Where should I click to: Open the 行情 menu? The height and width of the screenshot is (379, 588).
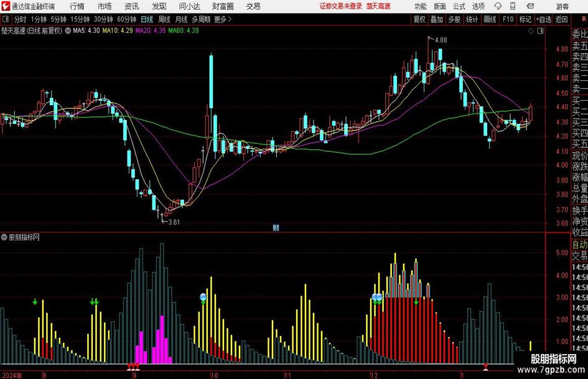77,6
